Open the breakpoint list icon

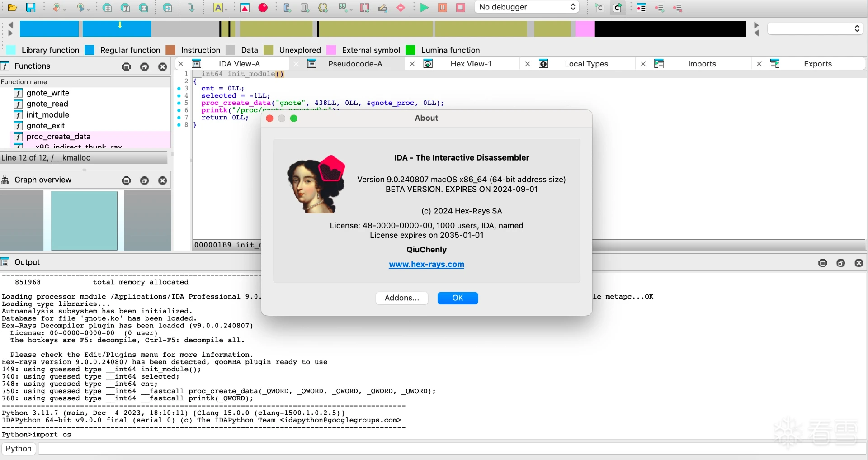pyautogui.click(x=641, y=8)
